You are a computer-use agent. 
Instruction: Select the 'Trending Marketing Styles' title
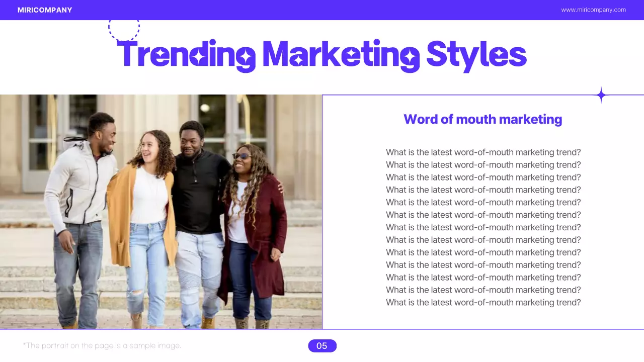click(322, 55)
